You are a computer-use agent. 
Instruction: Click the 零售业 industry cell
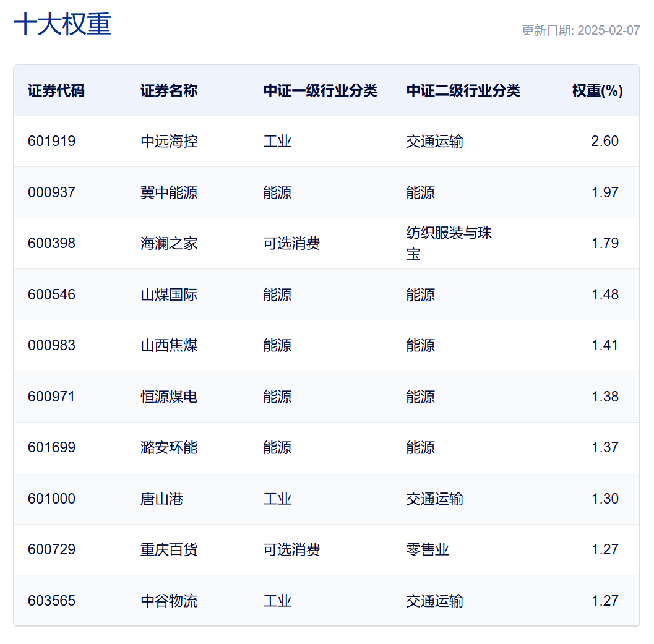pyautogui.click(x=428, y=550)
